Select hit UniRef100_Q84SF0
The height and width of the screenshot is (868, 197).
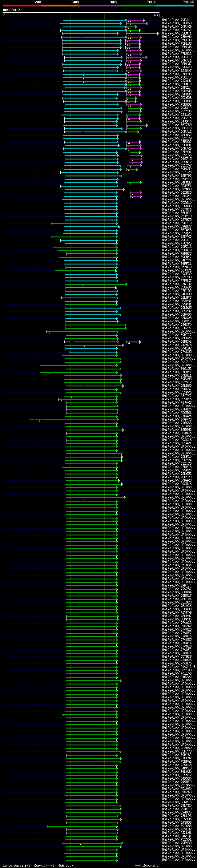tap(177, 325)
